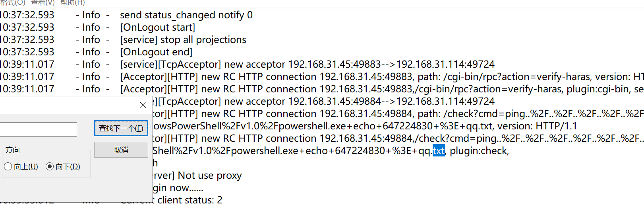The width and height of the screenshot is (644, 207).
Task: Open the 格式(O) menu
Action: coord(12,3)
